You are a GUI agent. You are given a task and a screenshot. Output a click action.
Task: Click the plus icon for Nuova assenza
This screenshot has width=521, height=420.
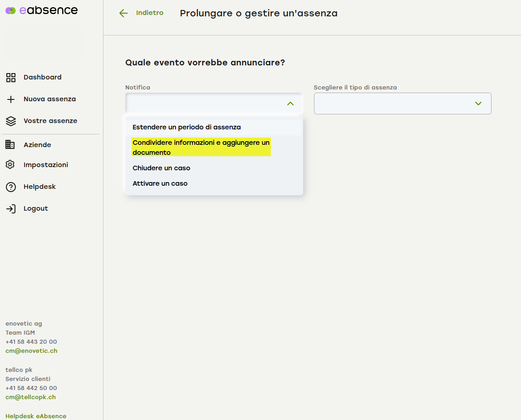11,99
